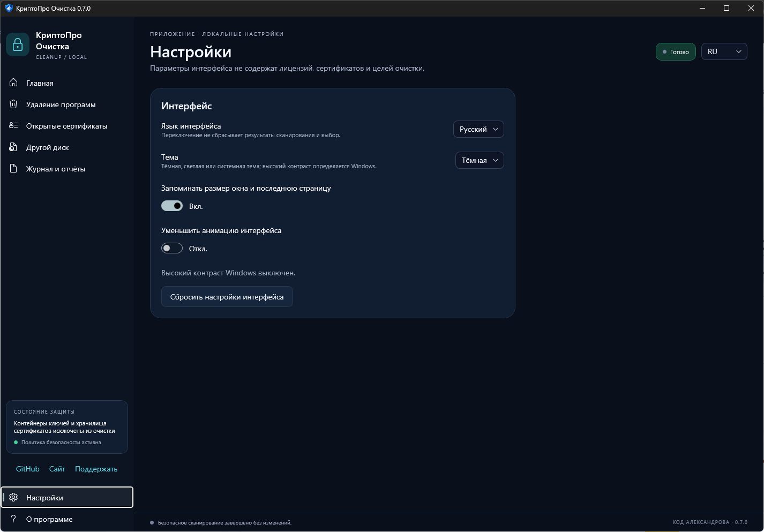
Task: Enable the reduce interface animation switch
Action: (172, 248)
